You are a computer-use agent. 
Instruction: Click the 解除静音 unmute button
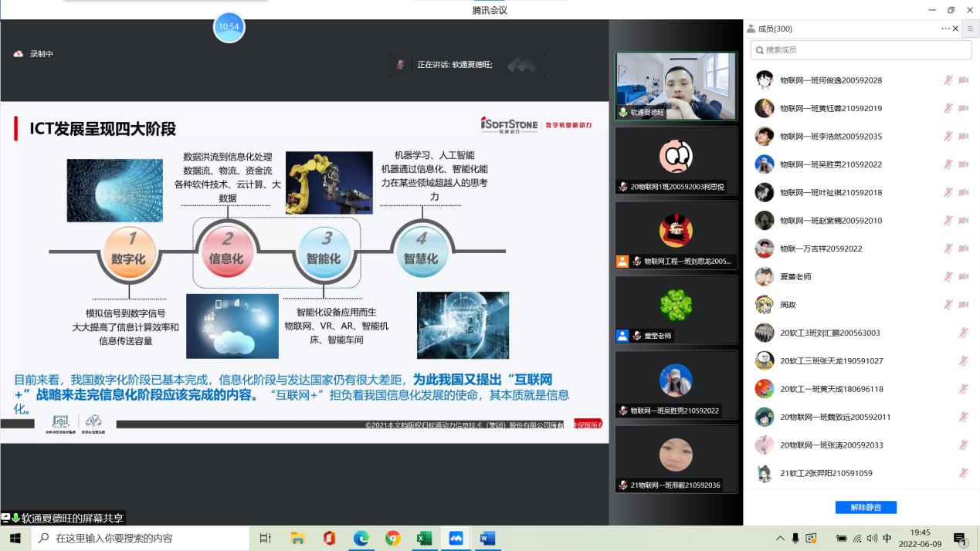point(866,507)
